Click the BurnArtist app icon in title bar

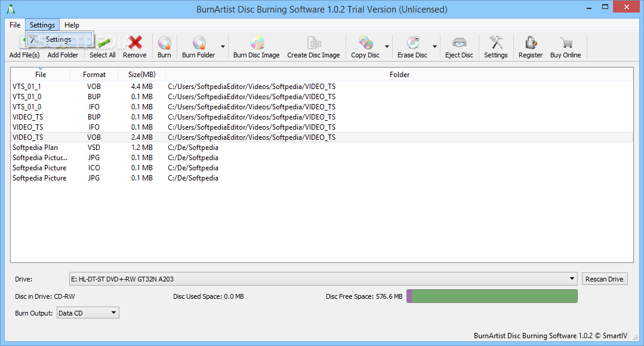11,9
